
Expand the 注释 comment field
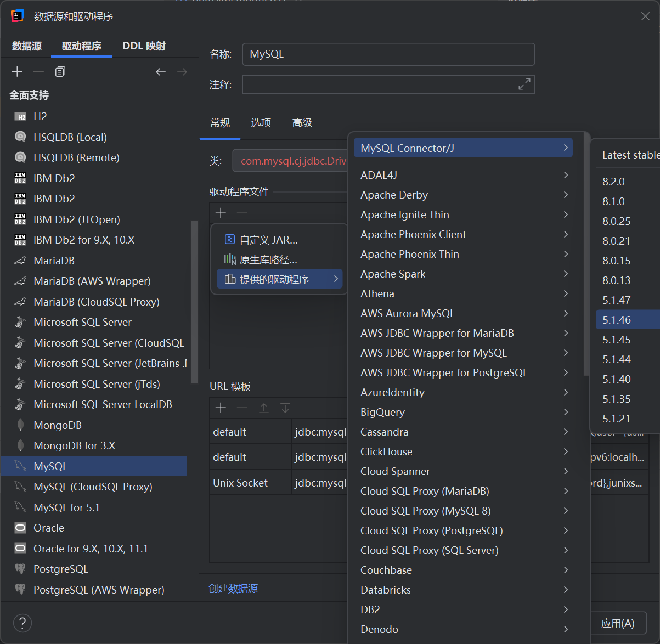pyautogui.click(x=524, y=84)
